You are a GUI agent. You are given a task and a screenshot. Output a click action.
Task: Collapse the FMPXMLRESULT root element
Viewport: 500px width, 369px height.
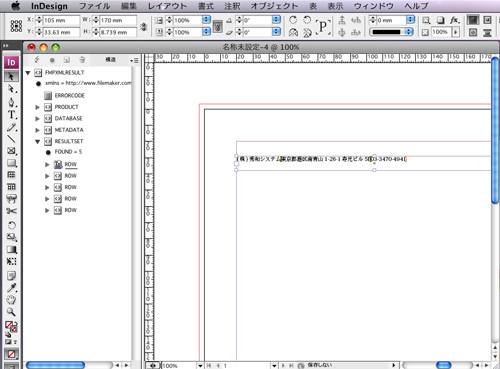28,73
